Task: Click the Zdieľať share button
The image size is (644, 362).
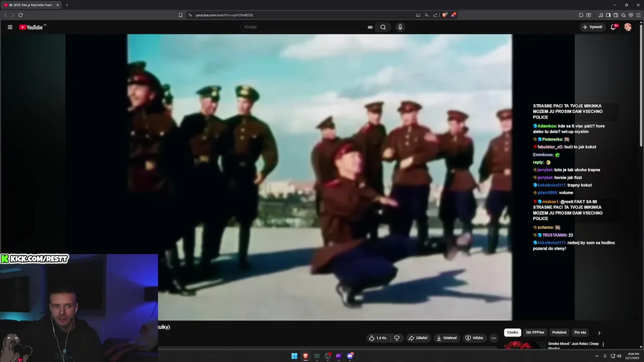Action: 418,338
